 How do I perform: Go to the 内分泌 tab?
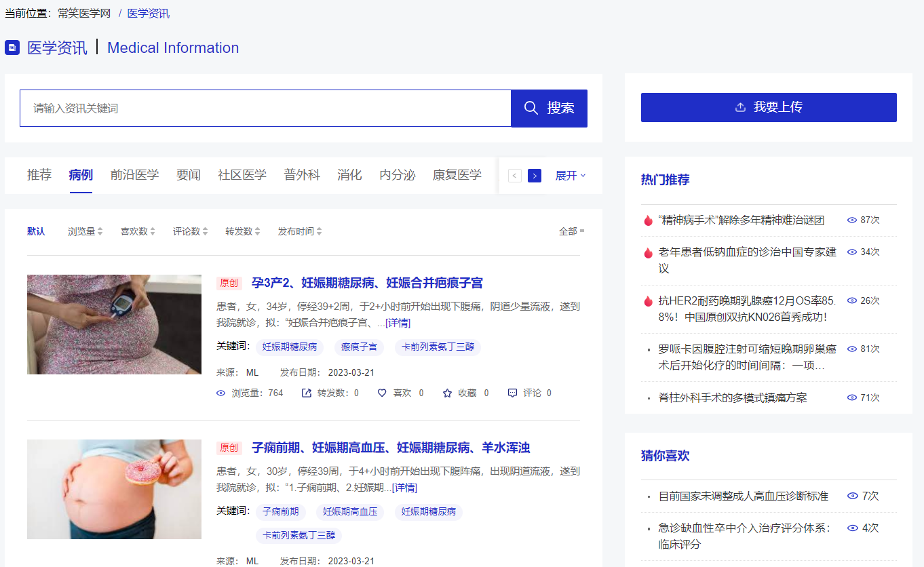tap(398, 175)
